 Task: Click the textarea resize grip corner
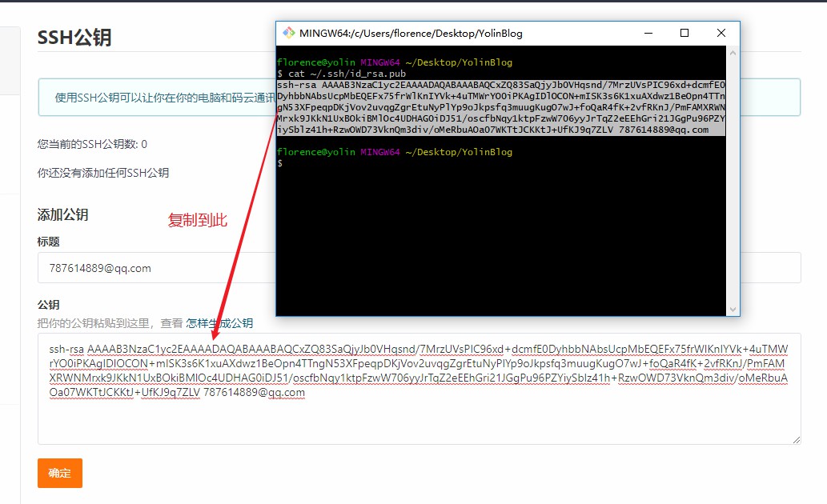point(797,440)
